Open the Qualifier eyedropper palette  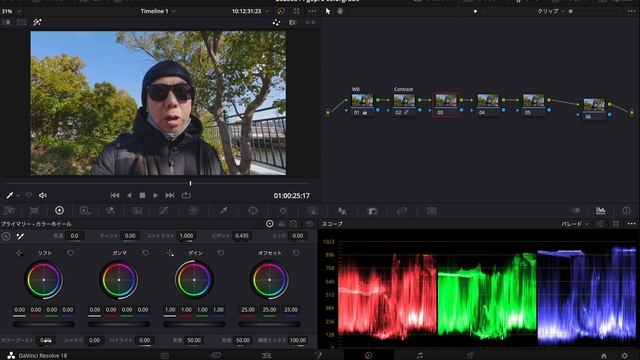tap(224, 211)
